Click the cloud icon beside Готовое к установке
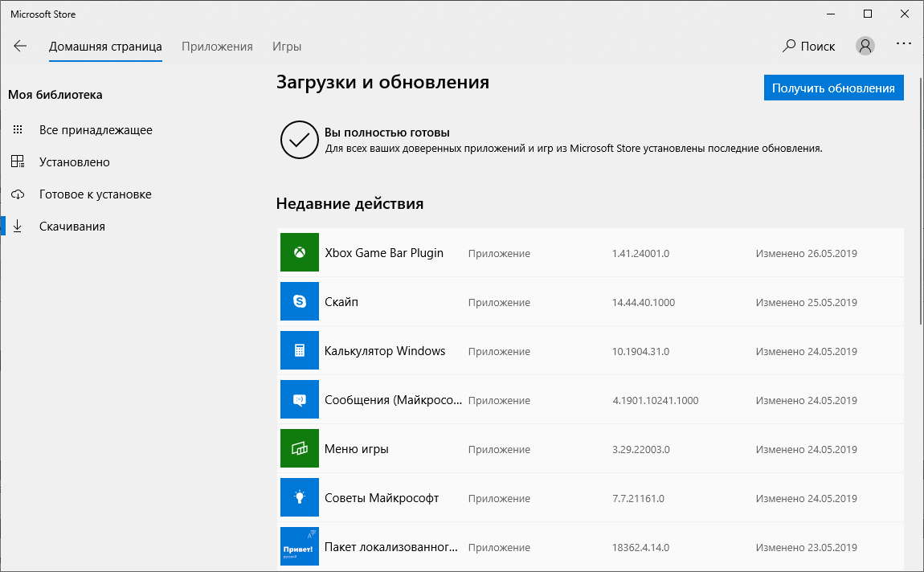The width and height of the screenshot is (924, 572). pos(18,194)
